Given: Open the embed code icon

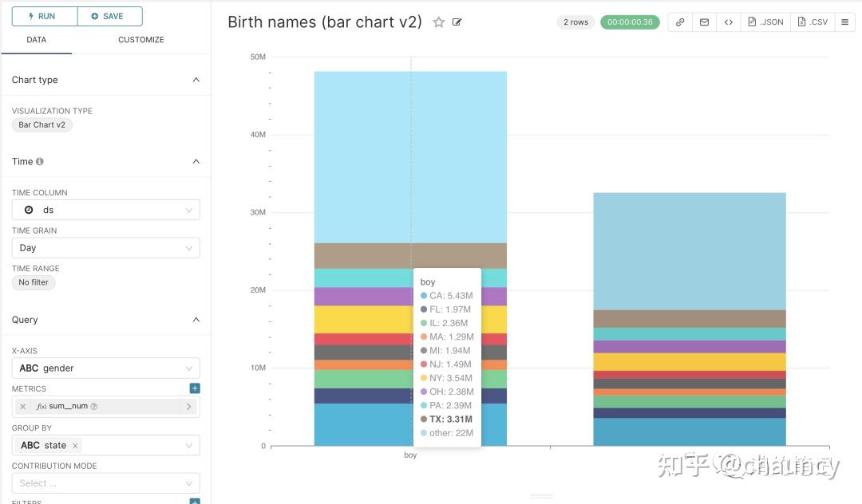Looking at the screenshot, I should 729,22.
